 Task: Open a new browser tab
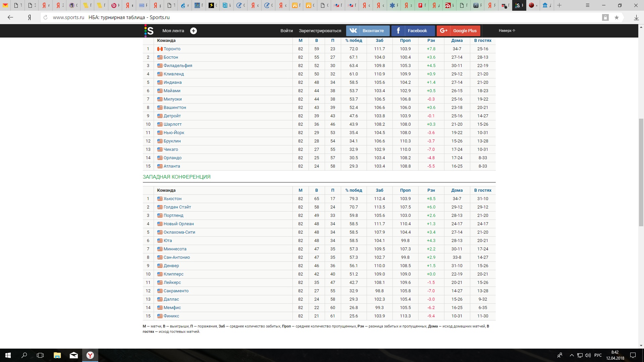click(559, 5)
